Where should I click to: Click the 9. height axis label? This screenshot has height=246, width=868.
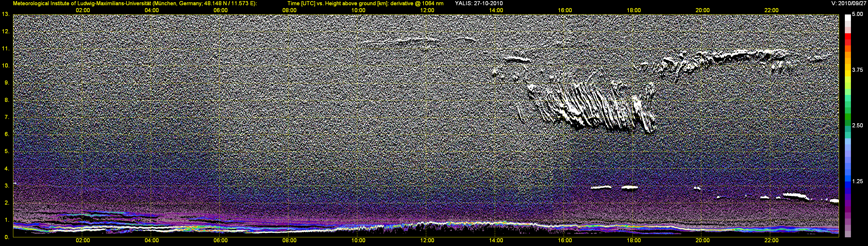tap(7, 82)
